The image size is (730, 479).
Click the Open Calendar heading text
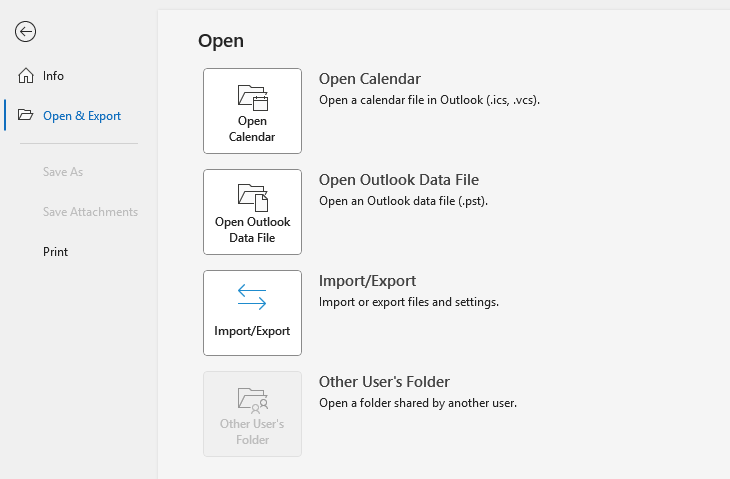[369, 79]
